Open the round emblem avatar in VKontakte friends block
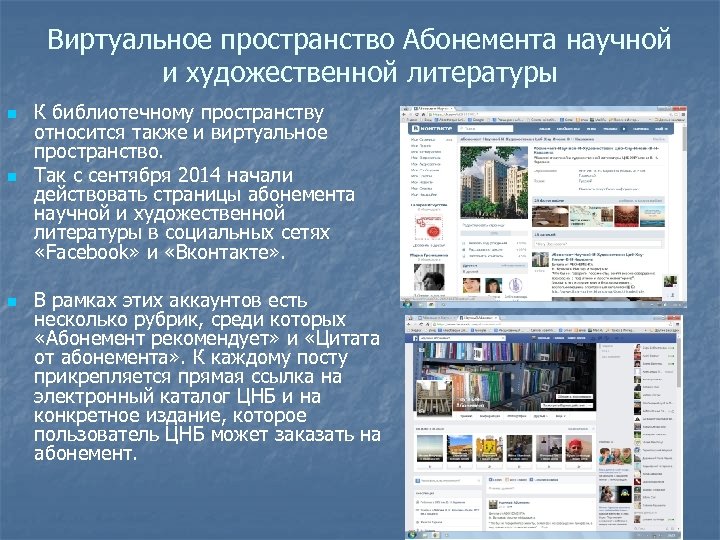 click(516, 286)
